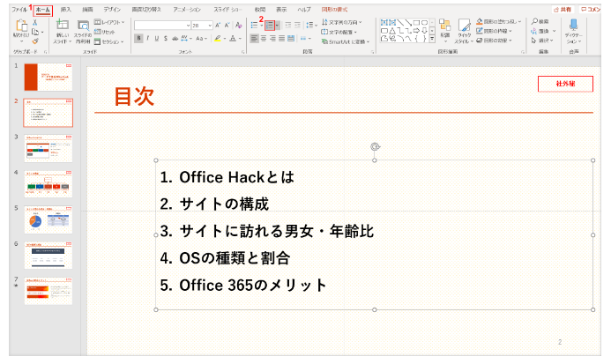Toggle Underline formatting
Viewport: 611px width, 364px height.
[156, 39]
